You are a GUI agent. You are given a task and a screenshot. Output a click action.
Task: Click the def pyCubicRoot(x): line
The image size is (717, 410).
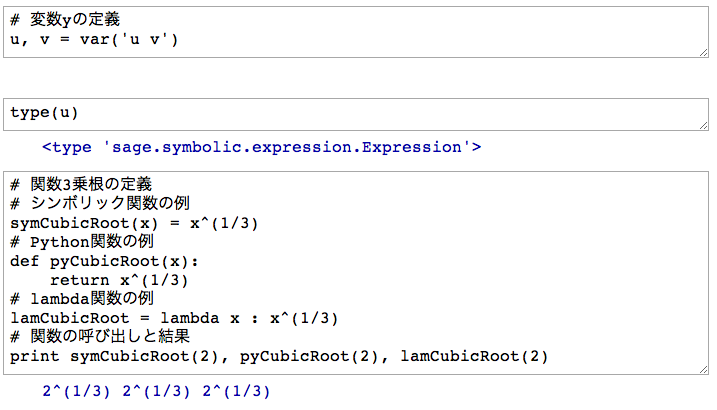105,261
